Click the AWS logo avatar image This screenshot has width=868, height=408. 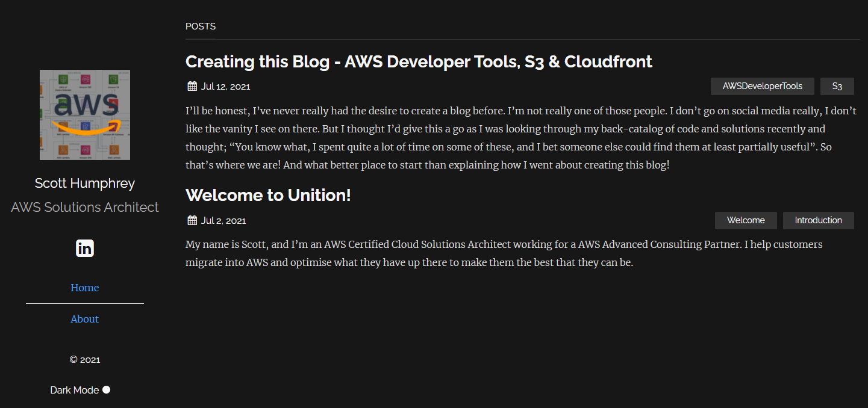tap(85, 115)
